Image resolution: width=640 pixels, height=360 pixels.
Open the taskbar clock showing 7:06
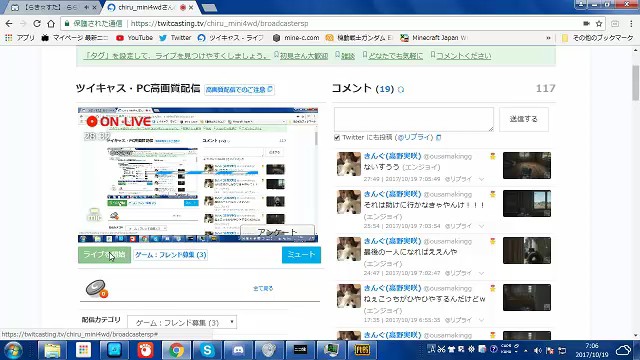click(592, 350)
